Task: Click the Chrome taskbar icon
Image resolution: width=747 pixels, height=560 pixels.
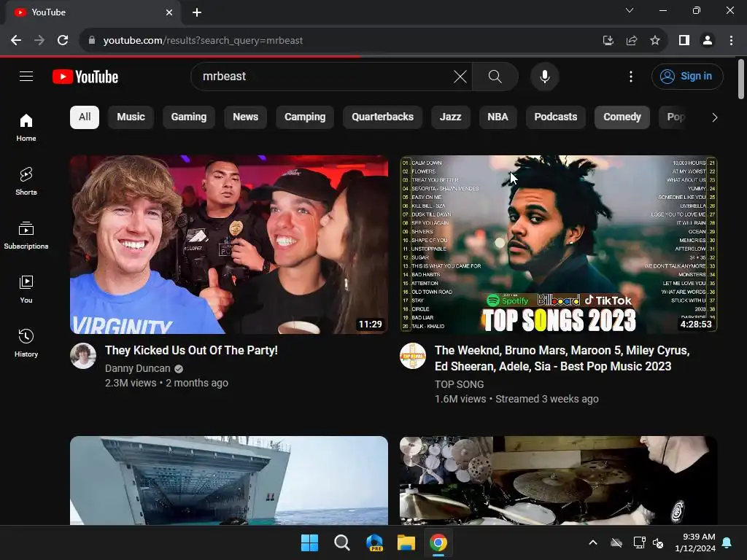Action: click(x=438, y=542)
